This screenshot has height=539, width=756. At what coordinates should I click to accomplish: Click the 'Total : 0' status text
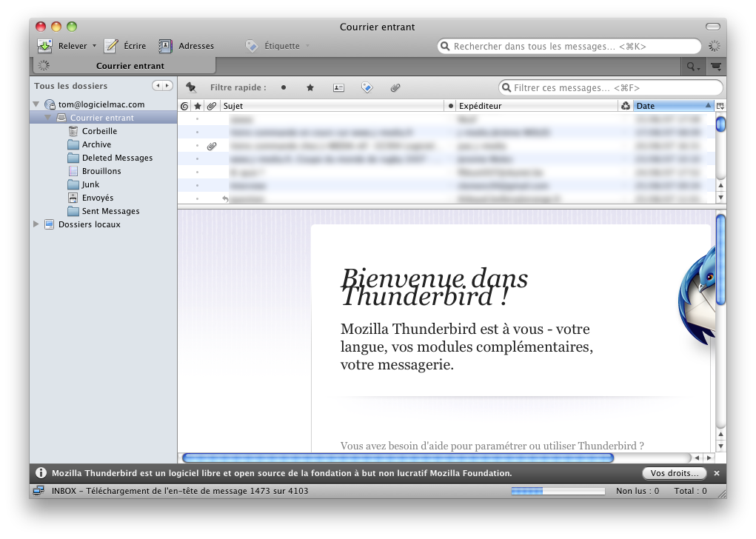point(690,491)
